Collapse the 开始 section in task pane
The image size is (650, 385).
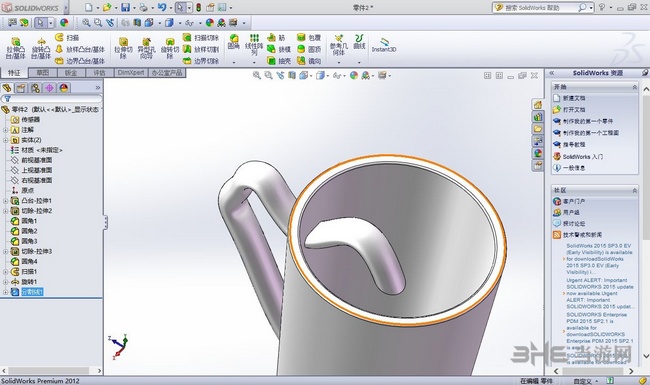[634, 87]
